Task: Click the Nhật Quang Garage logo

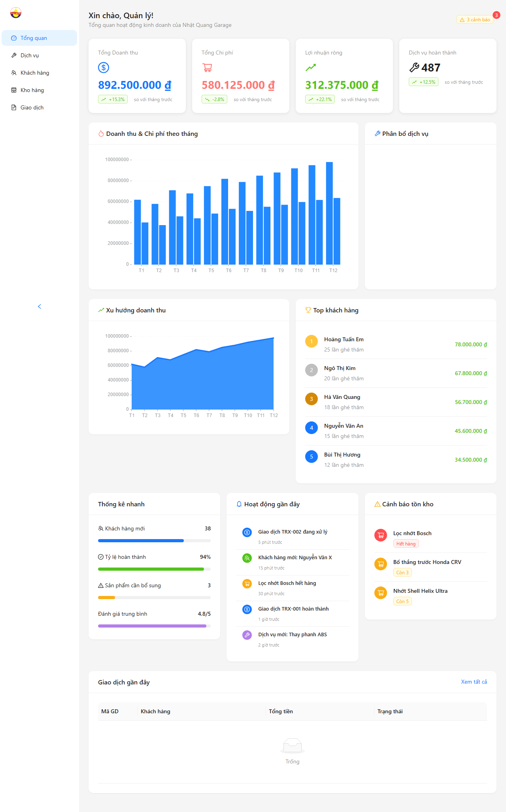Action: point(16,13)
